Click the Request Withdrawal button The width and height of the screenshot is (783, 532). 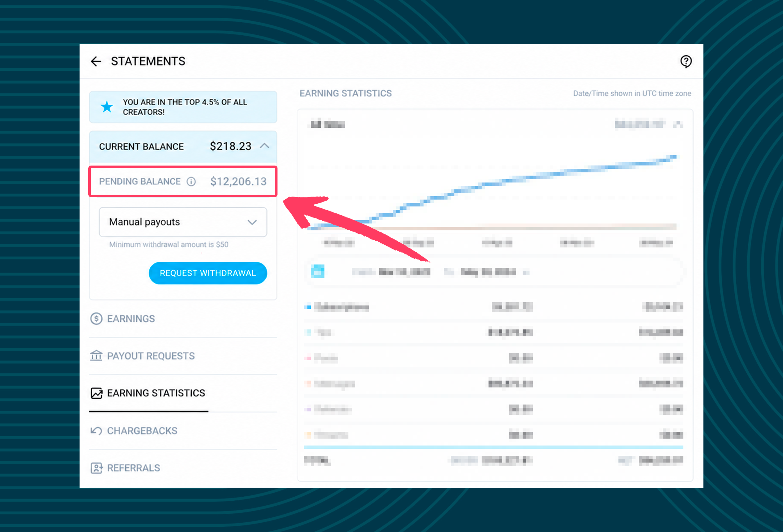(208, 273)
